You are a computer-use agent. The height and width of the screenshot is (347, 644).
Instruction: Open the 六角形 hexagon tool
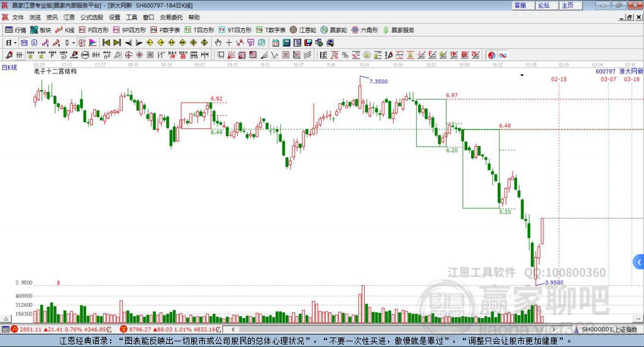(x=365, y=30)
